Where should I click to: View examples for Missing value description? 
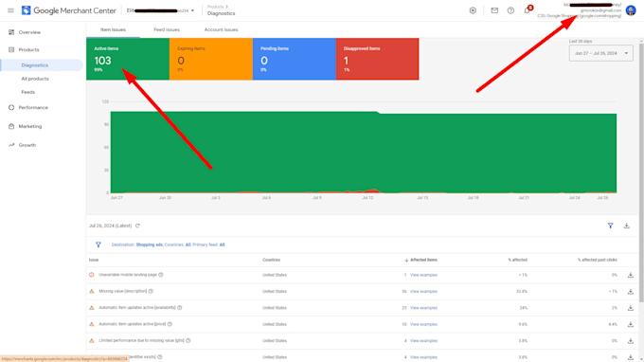(x=423, y=291)
